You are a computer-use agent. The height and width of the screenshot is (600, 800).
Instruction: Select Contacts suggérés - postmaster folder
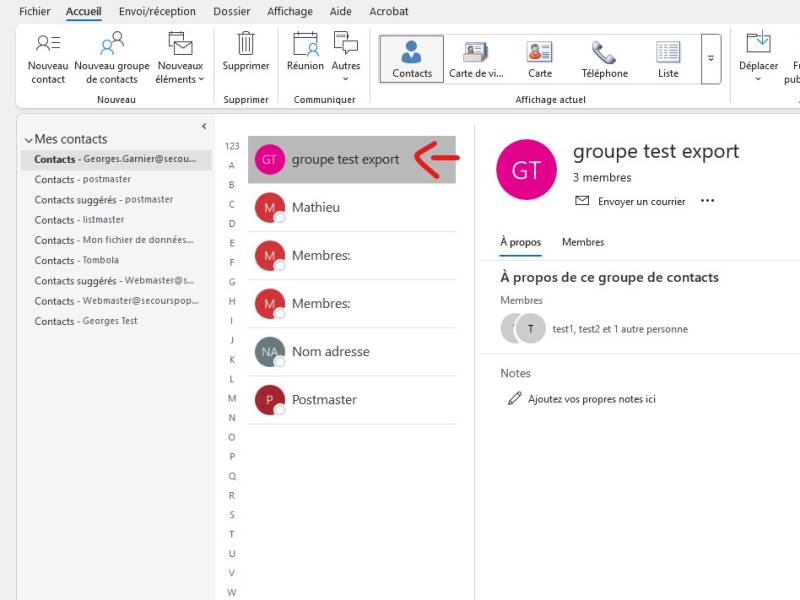116,199
